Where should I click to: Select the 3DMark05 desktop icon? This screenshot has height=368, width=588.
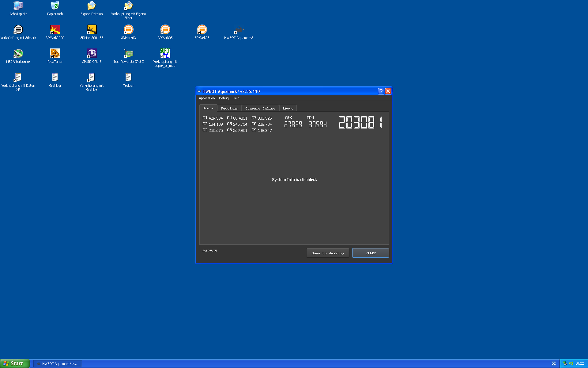pos(165,32)
